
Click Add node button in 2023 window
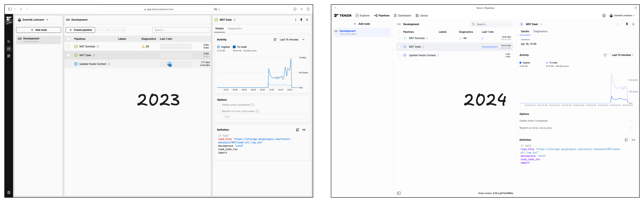[39, 30]
